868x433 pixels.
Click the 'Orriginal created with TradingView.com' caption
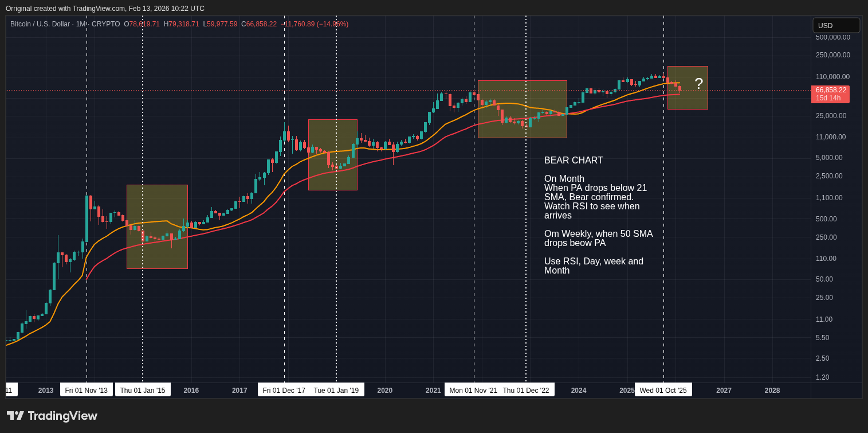point(105,9)
